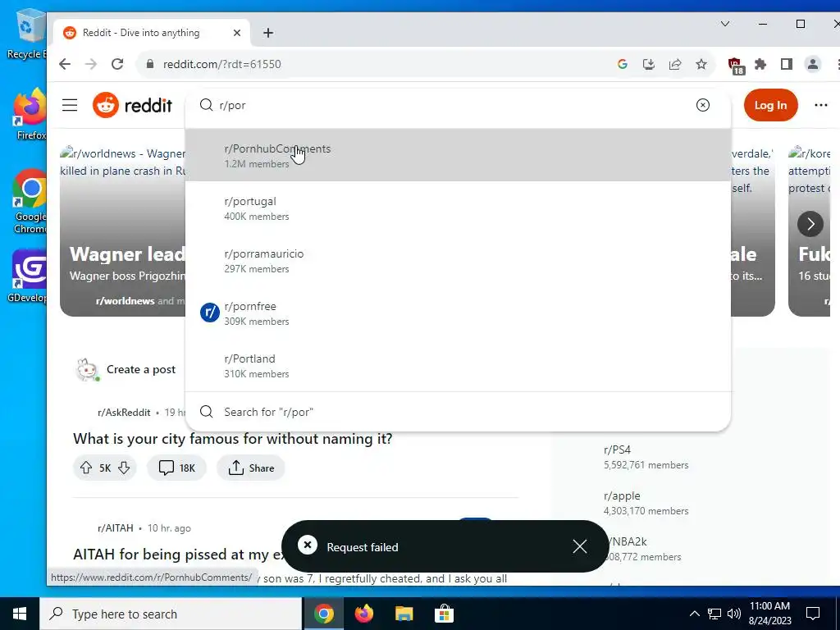Bookmark this tab with the star icon
This screenshot has width=840, height=630.
point(701,64)
